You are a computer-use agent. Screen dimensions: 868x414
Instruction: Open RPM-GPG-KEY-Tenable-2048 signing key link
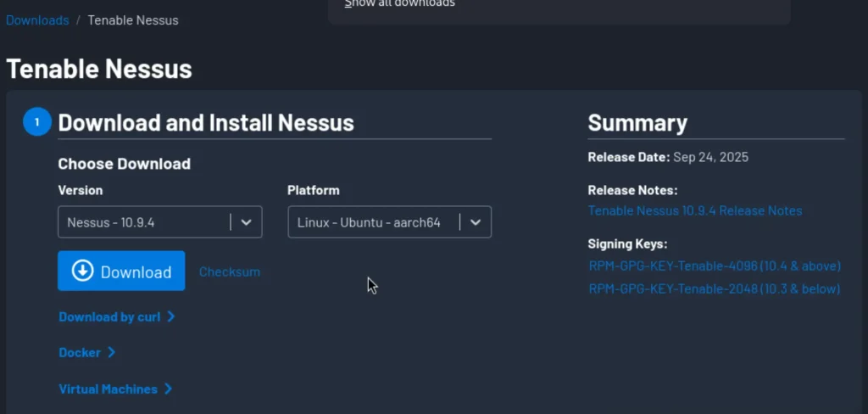point(714,288)
